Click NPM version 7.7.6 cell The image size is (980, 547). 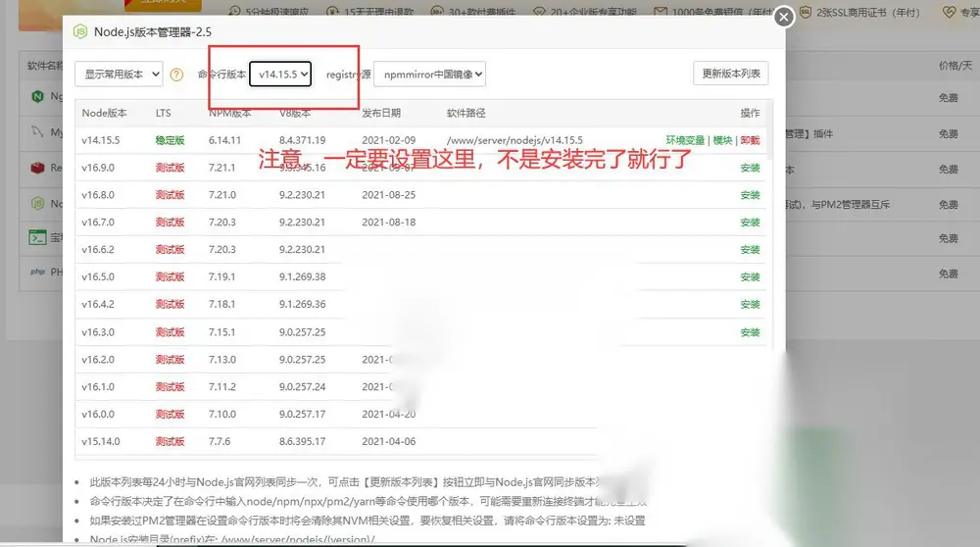pyautogui.click(x=220, y=441)
